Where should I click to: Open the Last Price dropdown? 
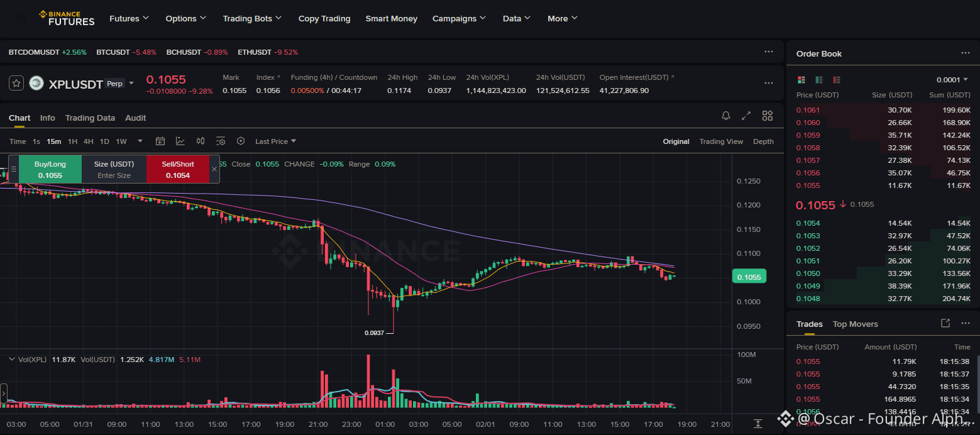[x=276, y=141]
